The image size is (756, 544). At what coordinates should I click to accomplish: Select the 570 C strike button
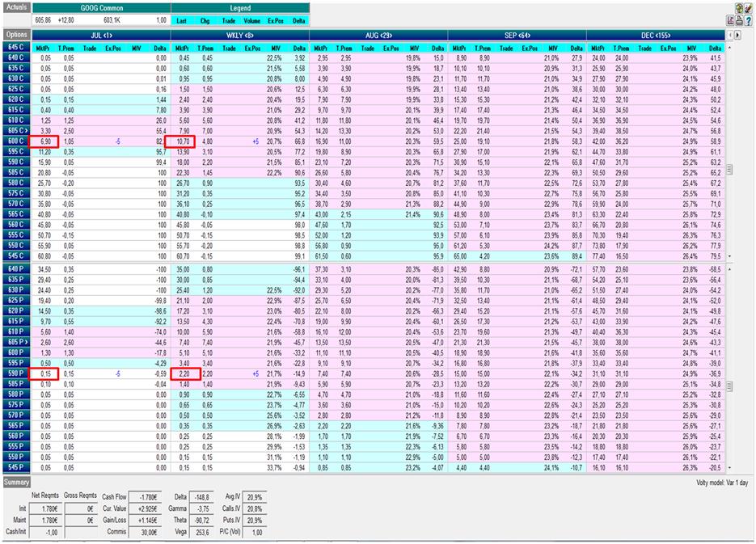(16, 204)
